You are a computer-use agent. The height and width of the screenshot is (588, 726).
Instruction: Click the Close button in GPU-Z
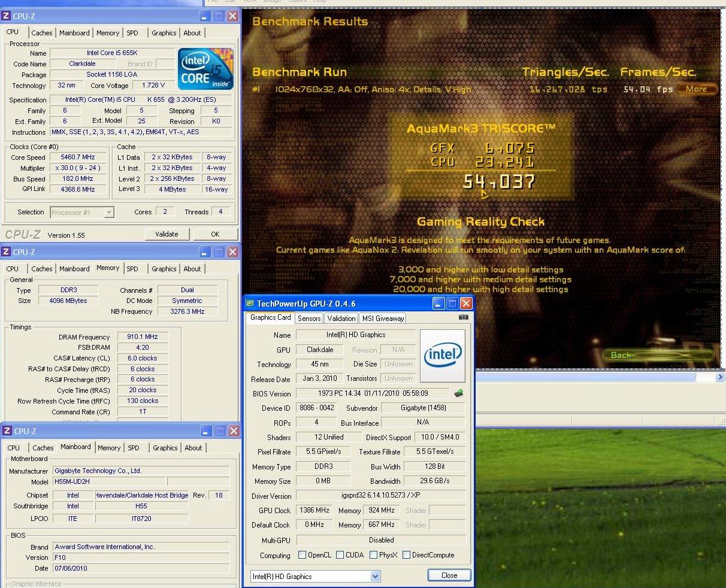(449, 575)
